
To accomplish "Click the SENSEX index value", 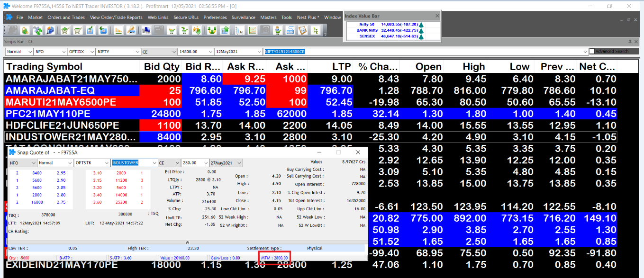I will (x=399, y=36).
